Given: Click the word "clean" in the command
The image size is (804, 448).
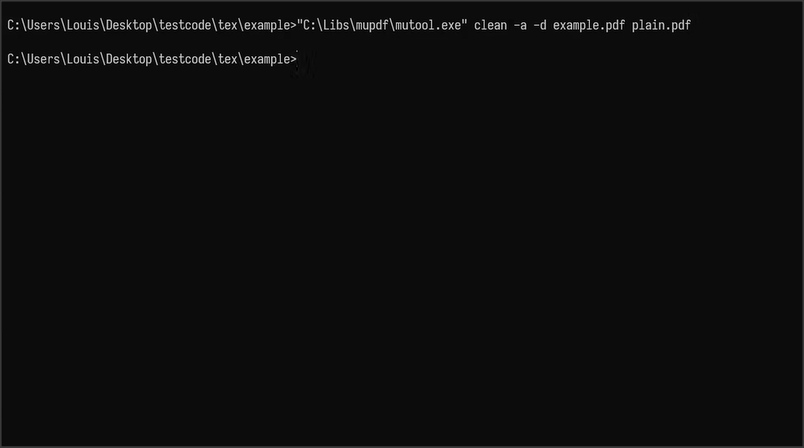Looking at the screenshot, I should click(490, 25).
